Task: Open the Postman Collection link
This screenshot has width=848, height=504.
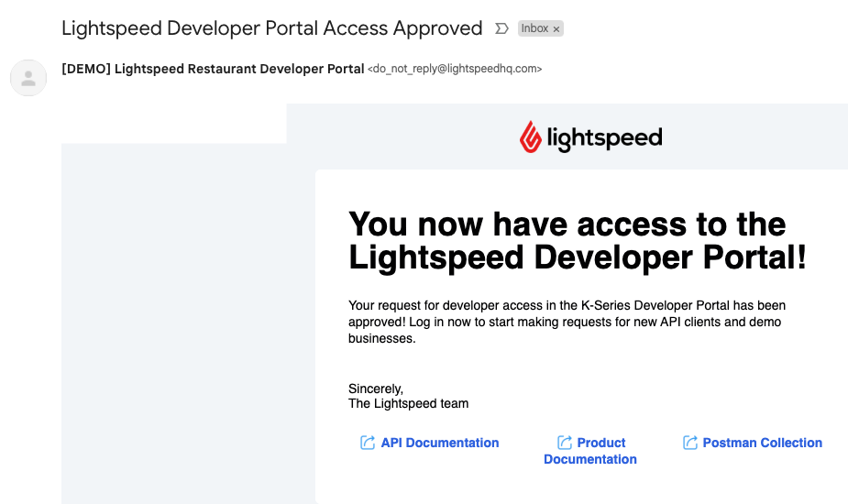Action: (762, 443)
